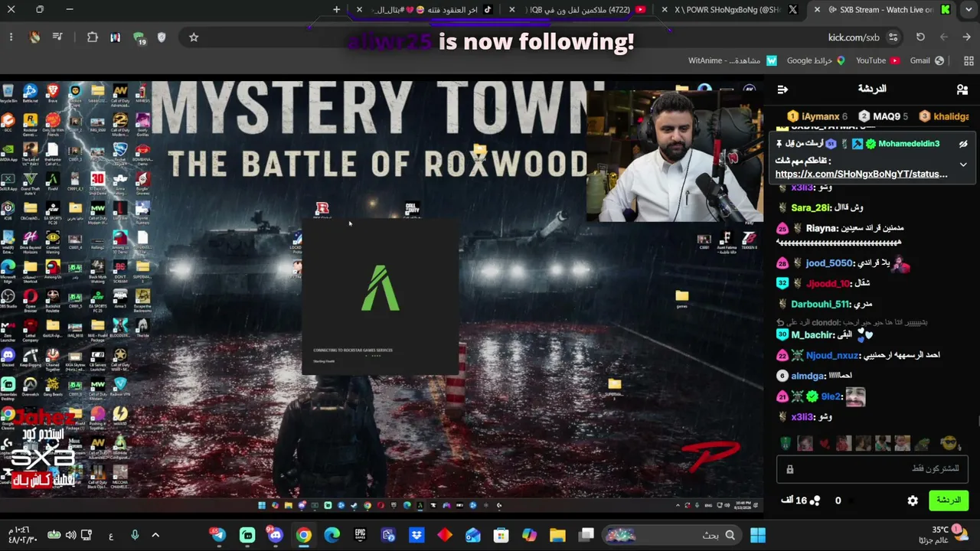This screenshot has height=551, width=980.
Task: Open the WitAnime bookmark
Action: pos(733,60)
